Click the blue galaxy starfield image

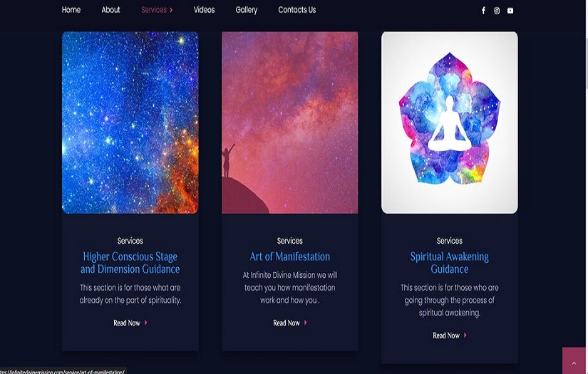(130, 123)
